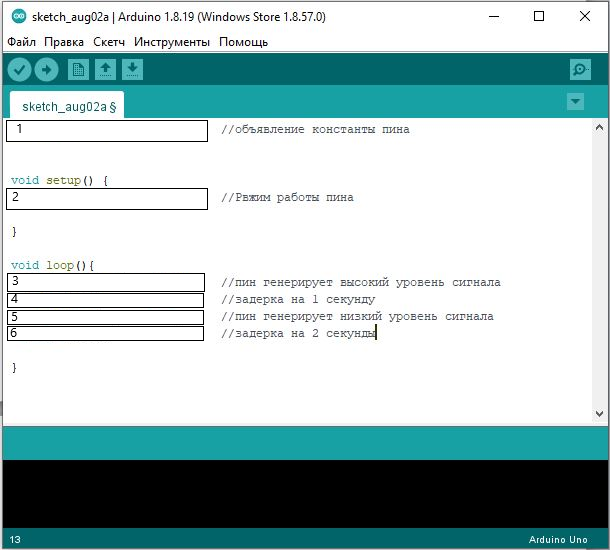The width and height of the screenshot is (610, 550).
Task: Open the Инструменты menu
Action: tap(172, 42)
